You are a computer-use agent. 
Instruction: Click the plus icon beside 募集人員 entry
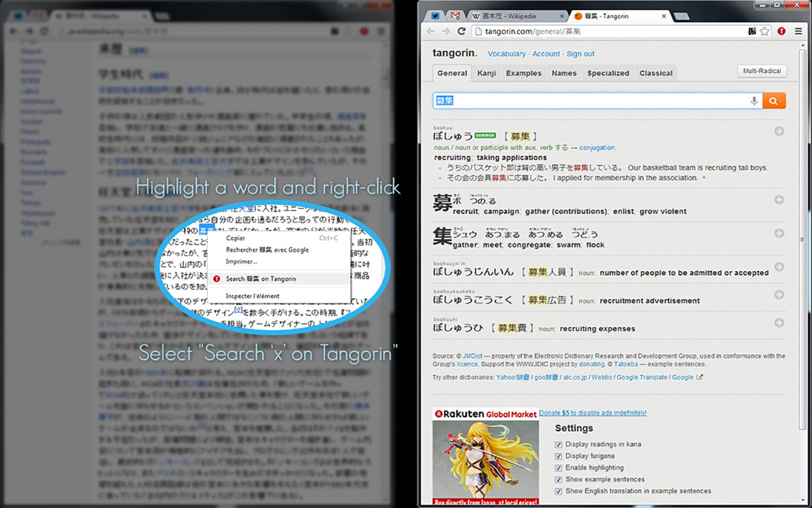pos(780,267)
